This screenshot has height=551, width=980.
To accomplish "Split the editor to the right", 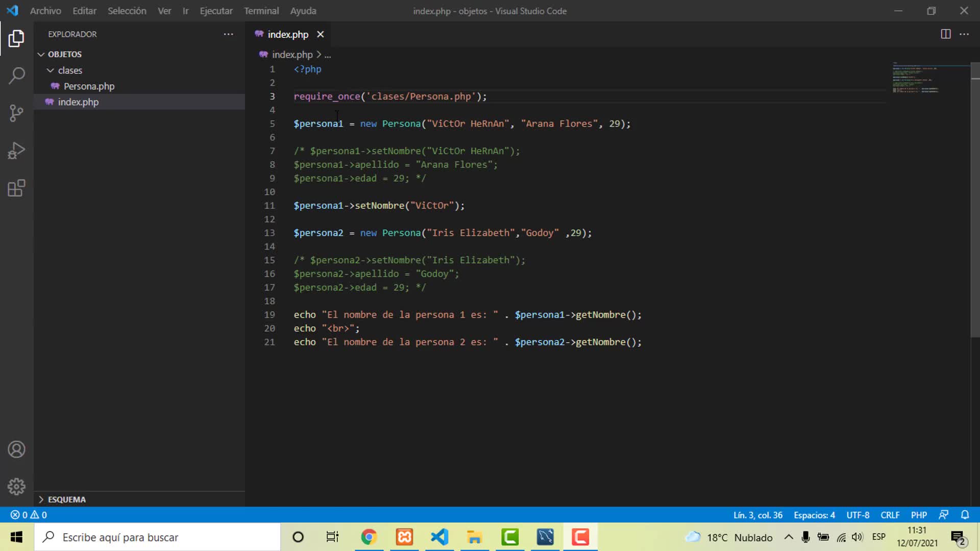I will coord(945,34).
